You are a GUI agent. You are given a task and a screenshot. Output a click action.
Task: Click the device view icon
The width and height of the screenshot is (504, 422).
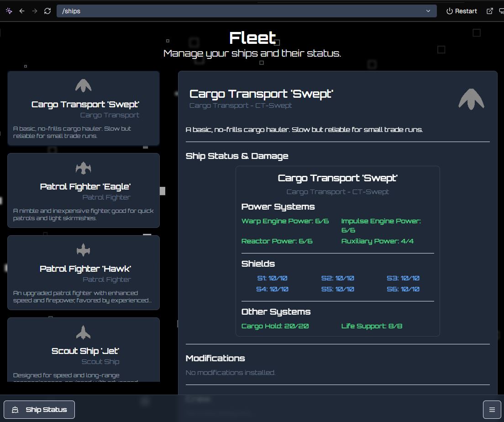502,11
